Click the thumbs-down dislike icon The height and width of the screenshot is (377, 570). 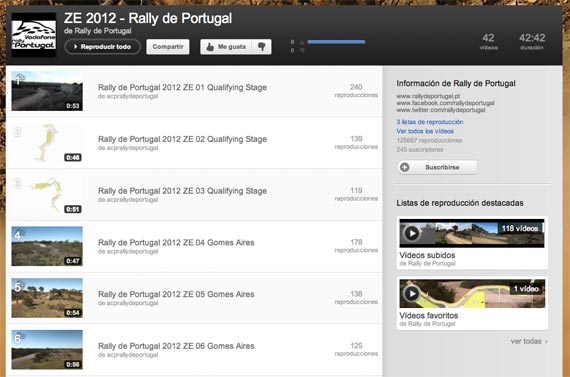coord(261,47)
